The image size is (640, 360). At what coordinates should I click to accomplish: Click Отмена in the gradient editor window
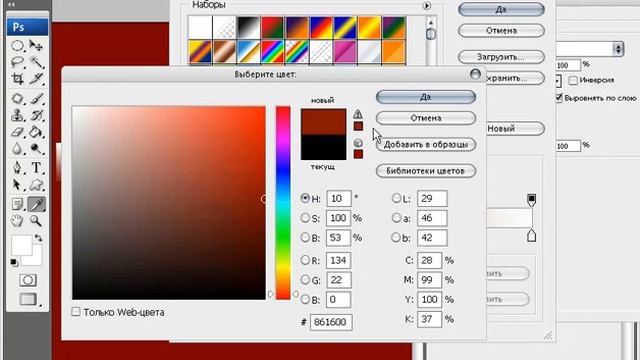point(501,31)
